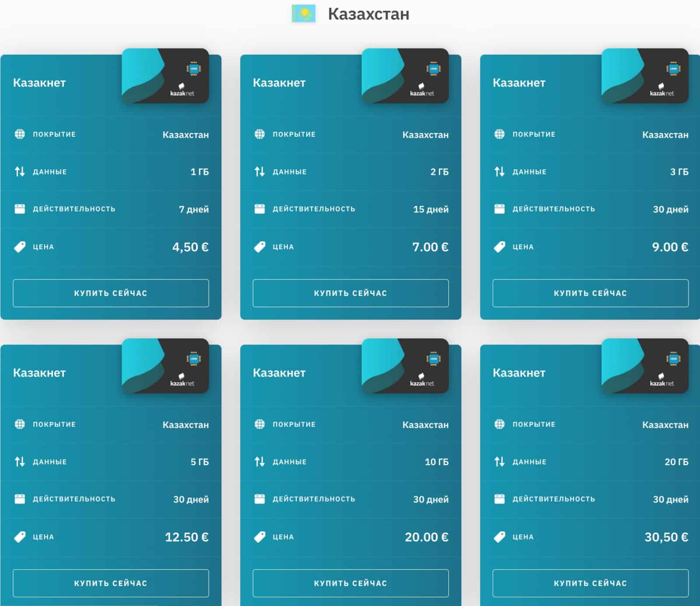Image resolution: width=700 pixels, height=606 pixels.
Task: Click the Казакнет title on the 12.50 € card
Action: [39, 373]
